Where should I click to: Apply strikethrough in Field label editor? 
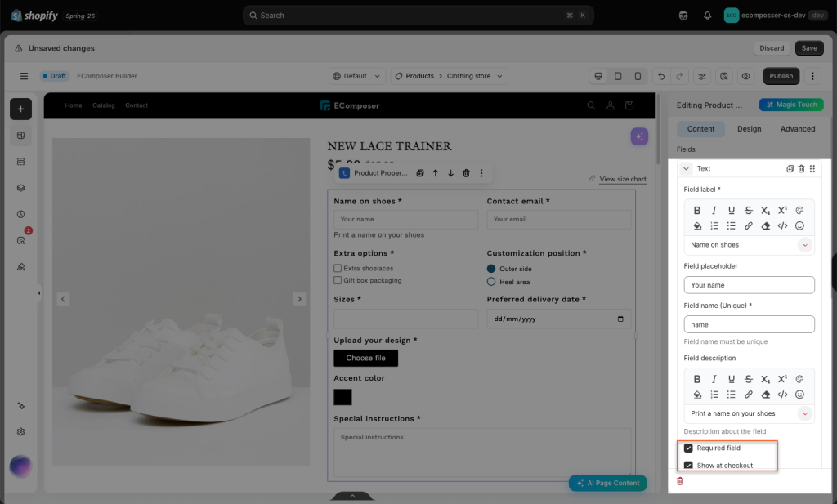point(749,210)
